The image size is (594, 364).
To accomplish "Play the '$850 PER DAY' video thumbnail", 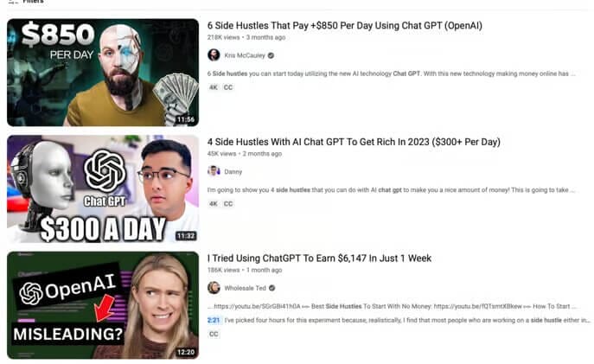I will click(x=103, y=73).
